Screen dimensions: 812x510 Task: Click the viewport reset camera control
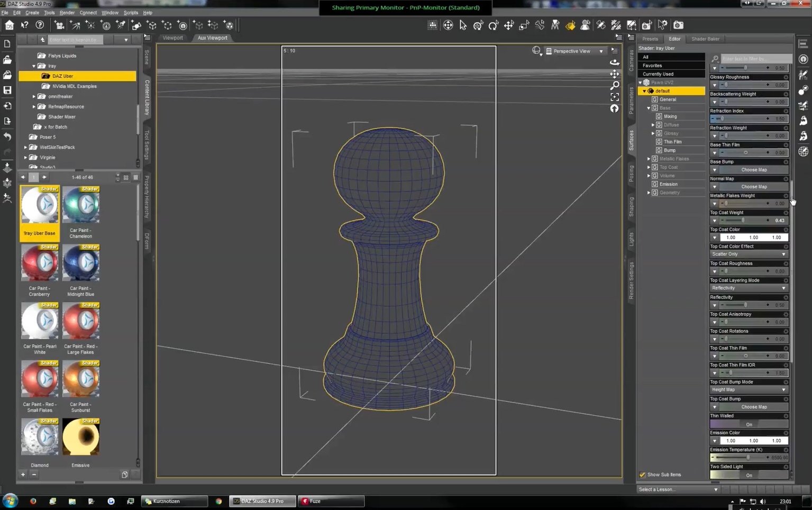(x=614, y=108)
